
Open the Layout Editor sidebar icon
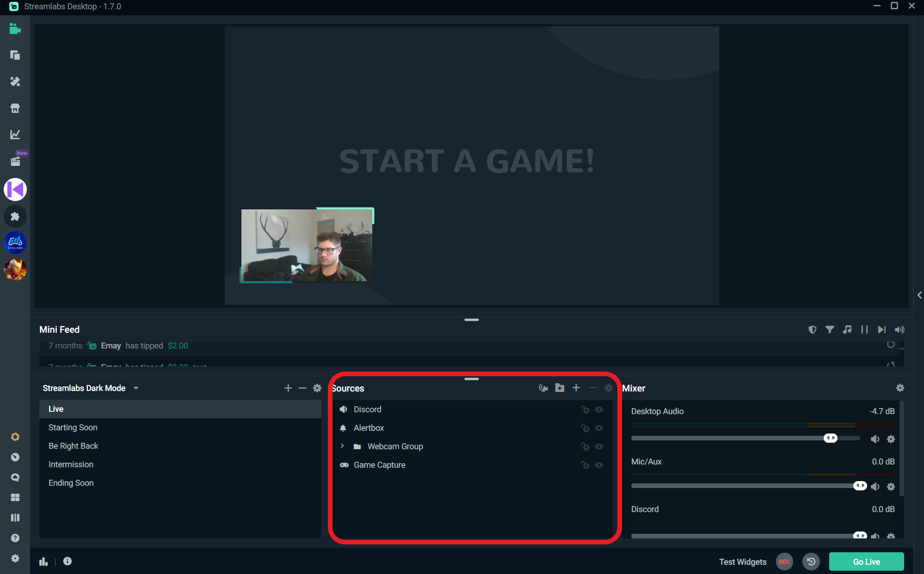click(15, 55)
